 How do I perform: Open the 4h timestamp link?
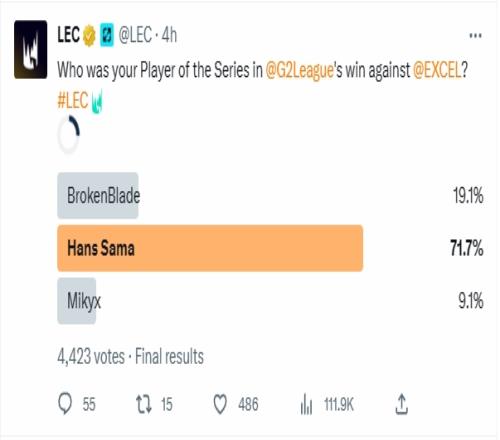click(x=169, y=35)
